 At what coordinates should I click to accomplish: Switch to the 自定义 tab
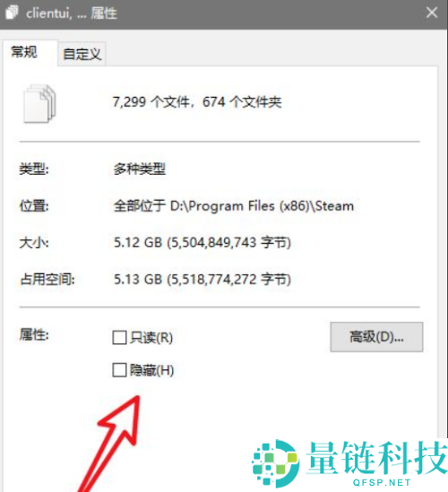[82, 54]
